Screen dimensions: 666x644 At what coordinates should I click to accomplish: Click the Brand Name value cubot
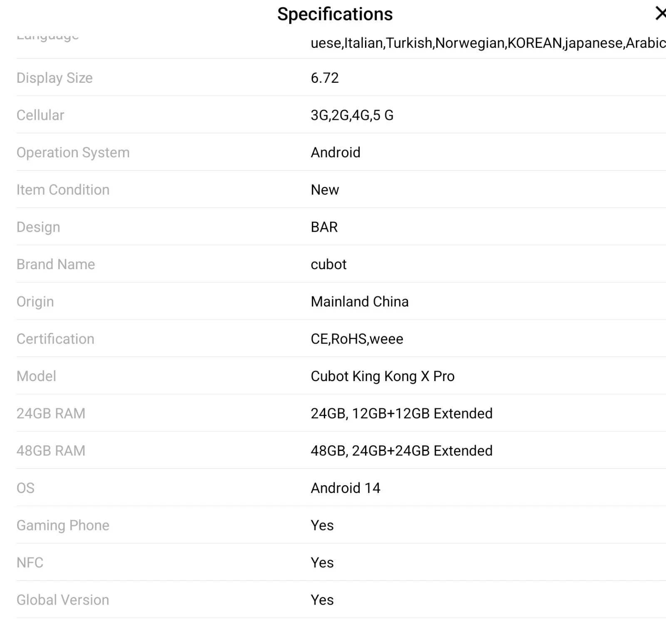328,265
